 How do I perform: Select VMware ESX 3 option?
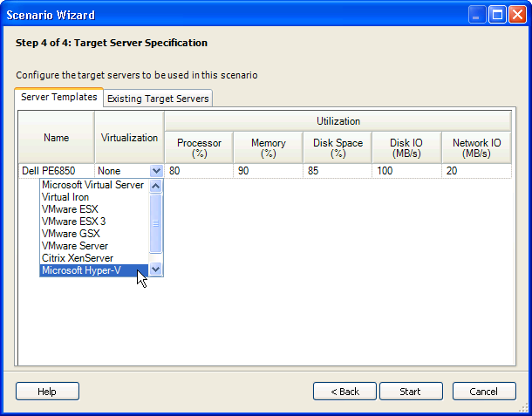tap(94, 222)
